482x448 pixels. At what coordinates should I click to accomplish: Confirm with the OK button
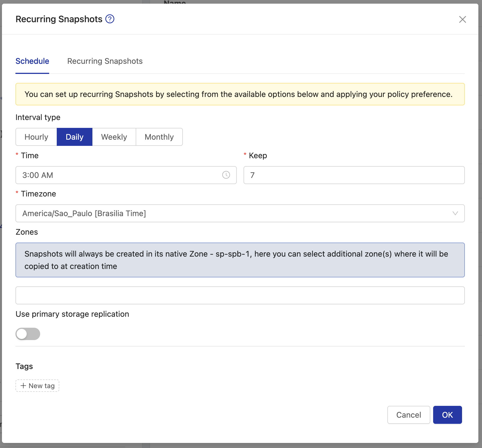pyautogui.click(x=447, y=415)
